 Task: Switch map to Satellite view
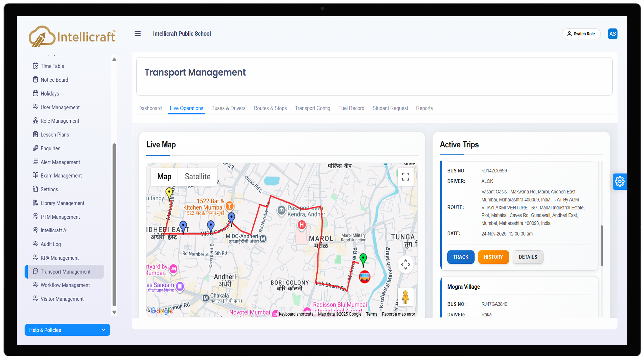(197, 176)
